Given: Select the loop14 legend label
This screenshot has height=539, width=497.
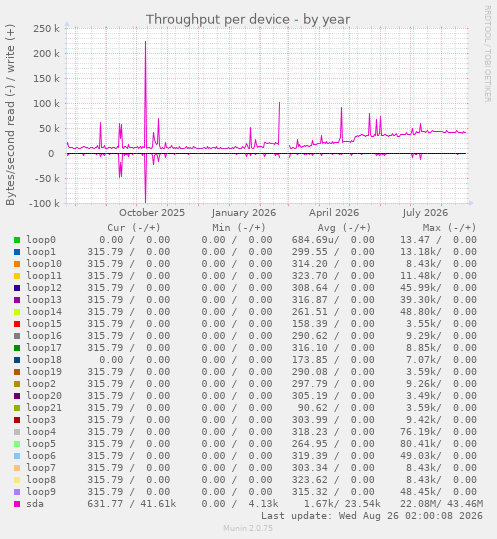Looking at the screenshot, I should 44,312.
